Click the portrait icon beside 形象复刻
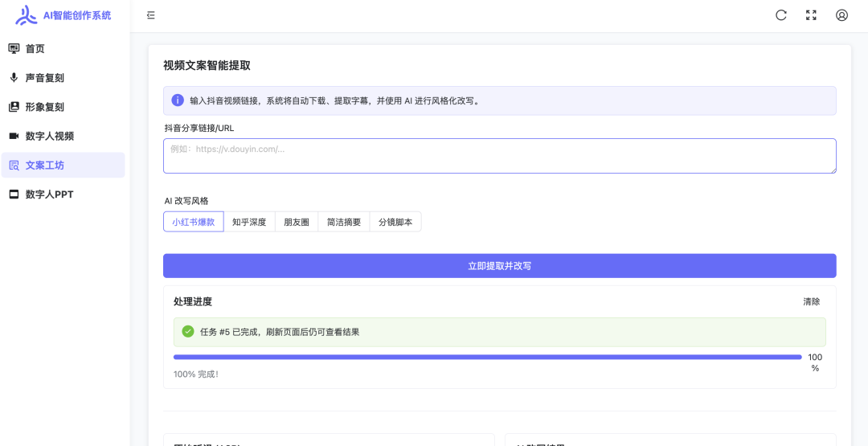 [x=14, y=107]
